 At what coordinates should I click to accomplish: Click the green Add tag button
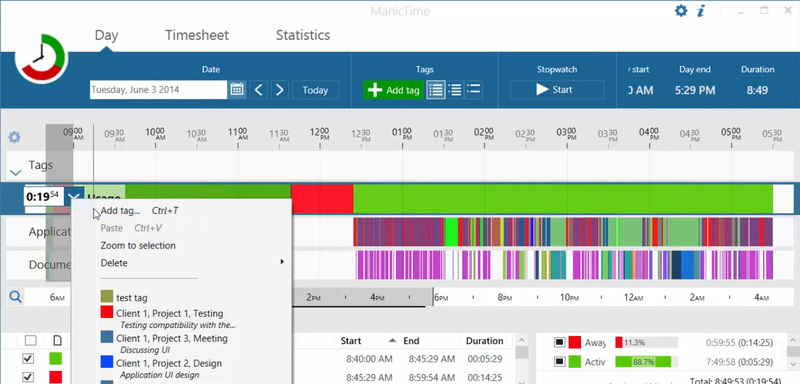click(393, 90)
